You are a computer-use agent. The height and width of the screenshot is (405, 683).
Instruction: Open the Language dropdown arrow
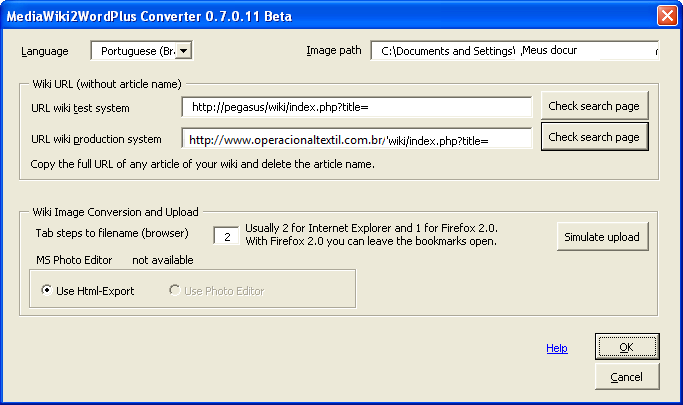pos(184,51)
